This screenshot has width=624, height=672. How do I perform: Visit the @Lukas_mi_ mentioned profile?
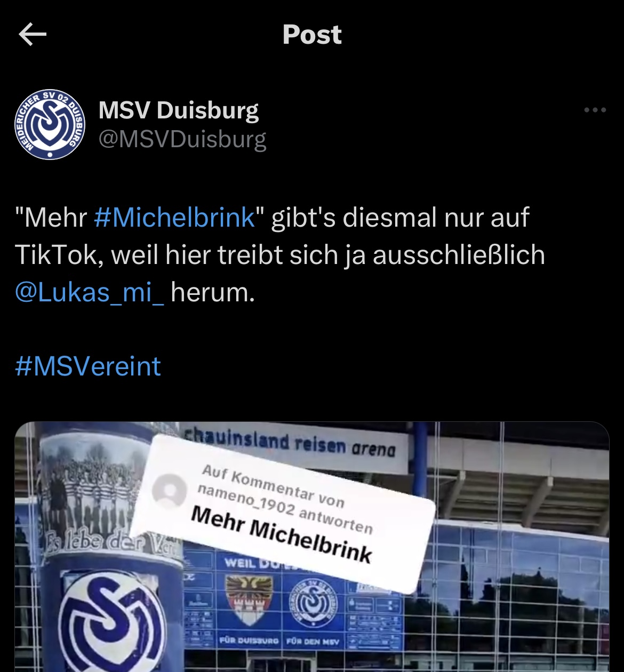tap(90, 292)
